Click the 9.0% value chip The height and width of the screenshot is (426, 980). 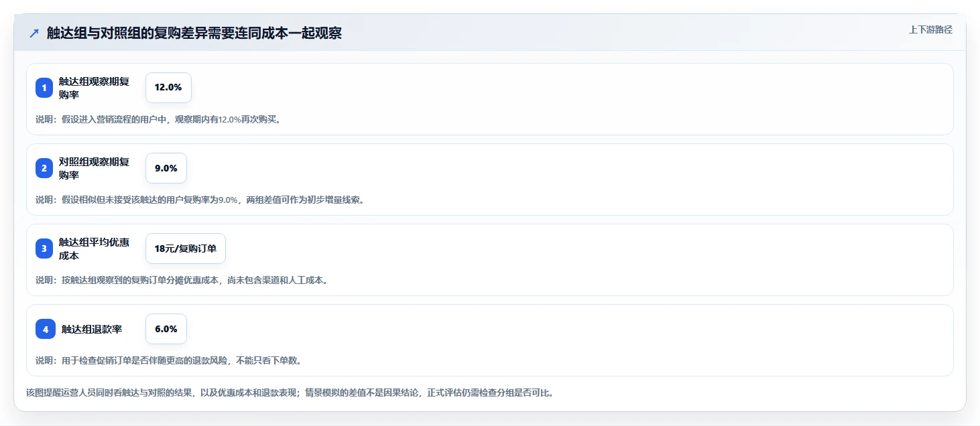pyautogui.click(x=166, y=168)
